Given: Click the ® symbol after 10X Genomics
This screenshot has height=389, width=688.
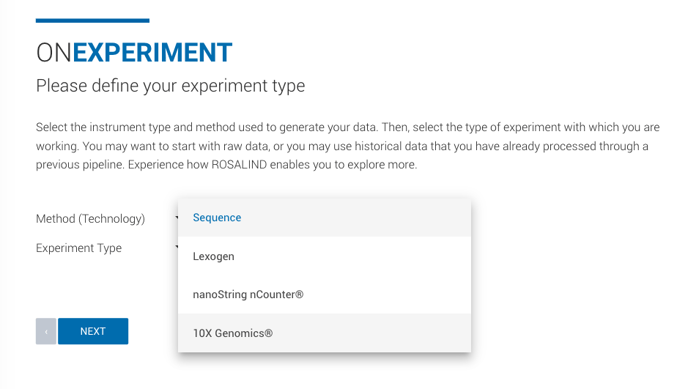Looking at the screenshot, I should [x=268, y=333].
